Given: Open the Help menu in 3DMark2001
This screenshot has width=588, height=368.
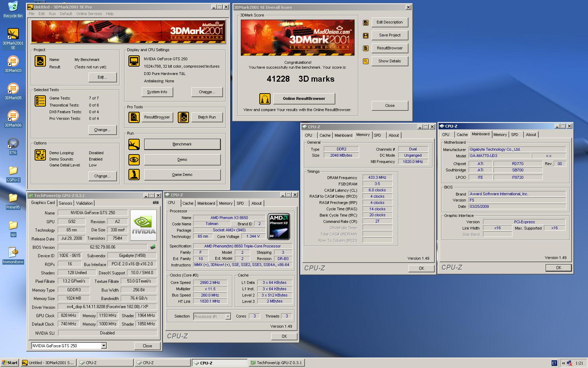Looking at the screenshot, I should (110, 14).
